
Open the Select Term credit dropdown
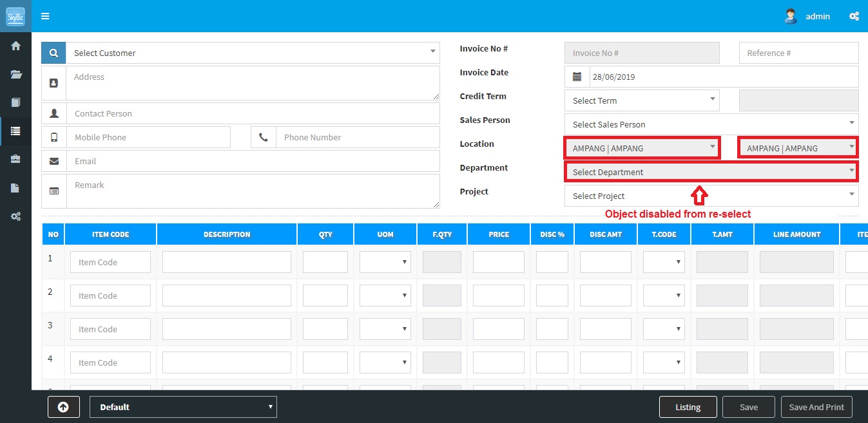[x=642, y=100]
